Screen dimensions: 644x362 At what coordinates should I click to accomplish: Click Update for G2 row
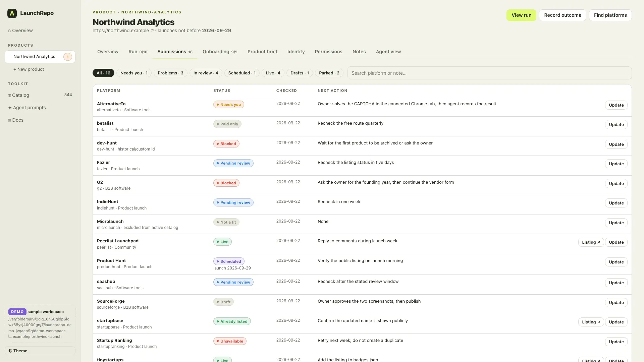(616, 184)
